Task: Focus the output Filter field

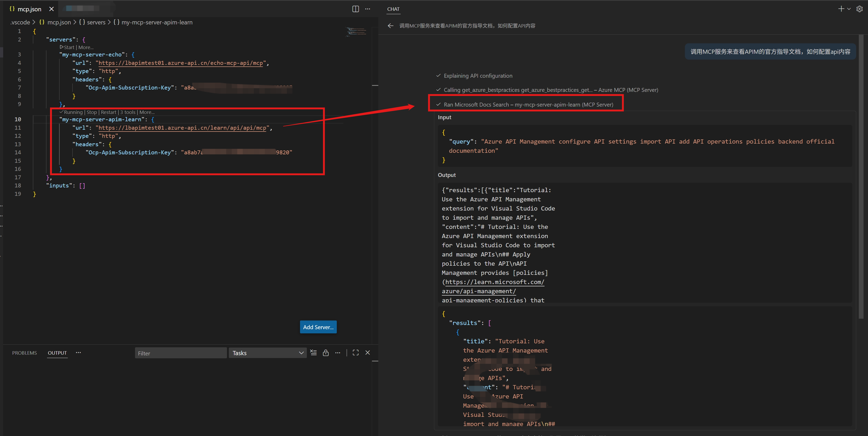Action: 180,353
